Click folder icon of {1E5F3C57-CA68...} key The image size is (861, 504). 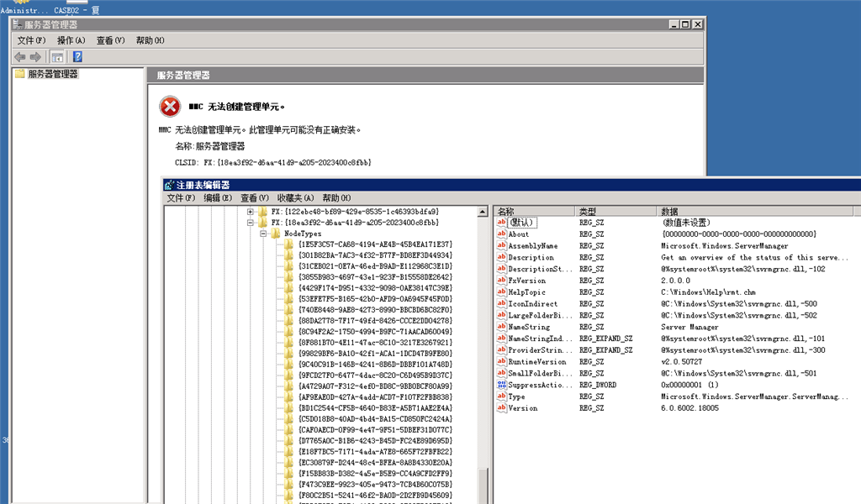(x=289, y=244)
